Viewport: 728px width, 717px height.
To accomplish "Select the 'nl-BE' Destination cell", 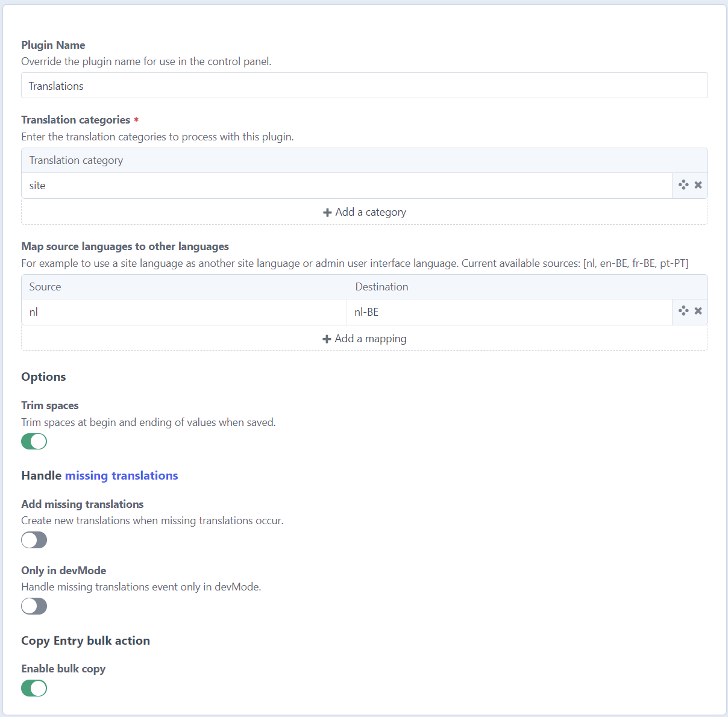I will tap(509, 312).
